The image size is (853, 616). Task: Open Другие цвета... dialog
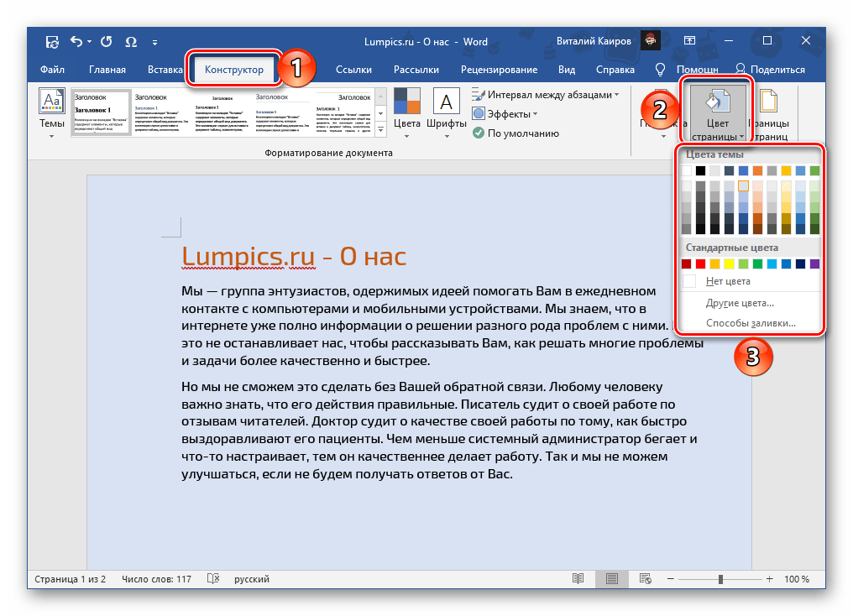click(x=750, y=303)
